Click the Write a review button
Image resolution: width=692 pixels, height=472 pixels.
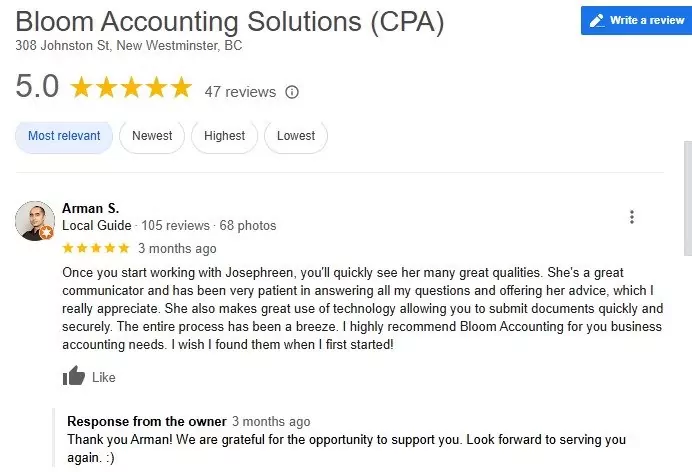[x=636, y=20]
